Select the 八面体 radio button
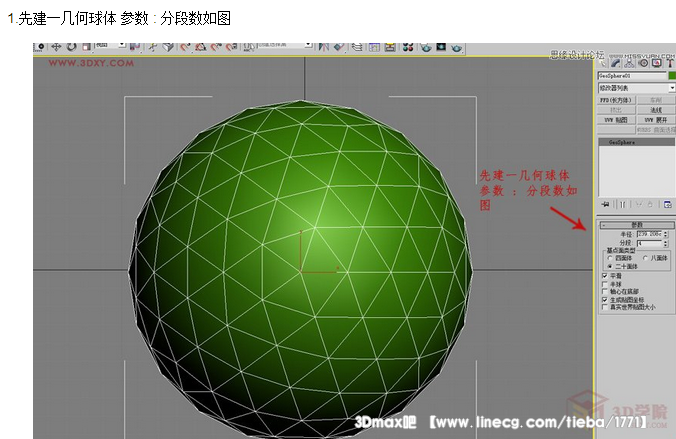Screen dimensions: 676x439 tap(645, 258)
